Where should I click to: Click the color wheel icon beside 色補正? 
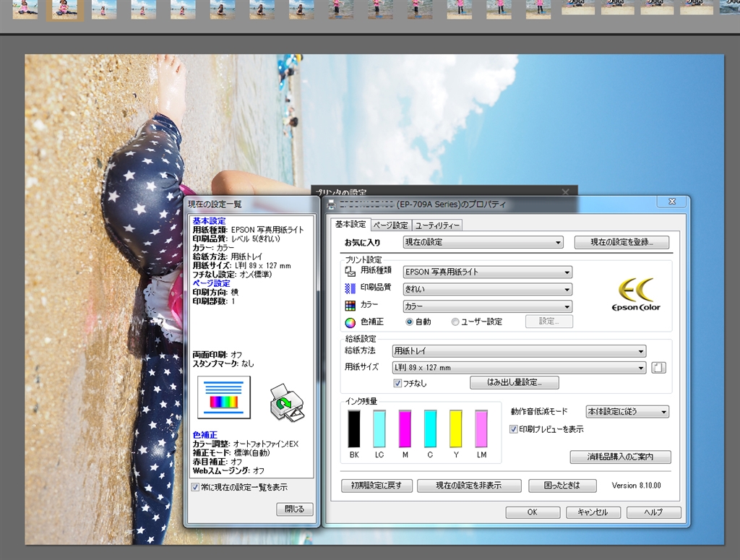pyautogui.click(x=350, y=323)
